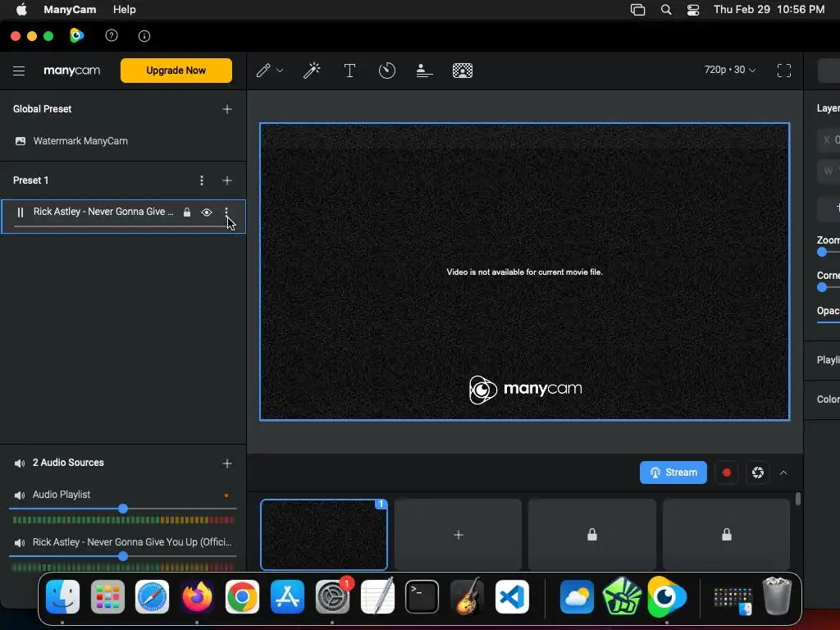Open the help question mark icon
The width and height of the screenshot is (840, 630).
click(x=112, y=36)
